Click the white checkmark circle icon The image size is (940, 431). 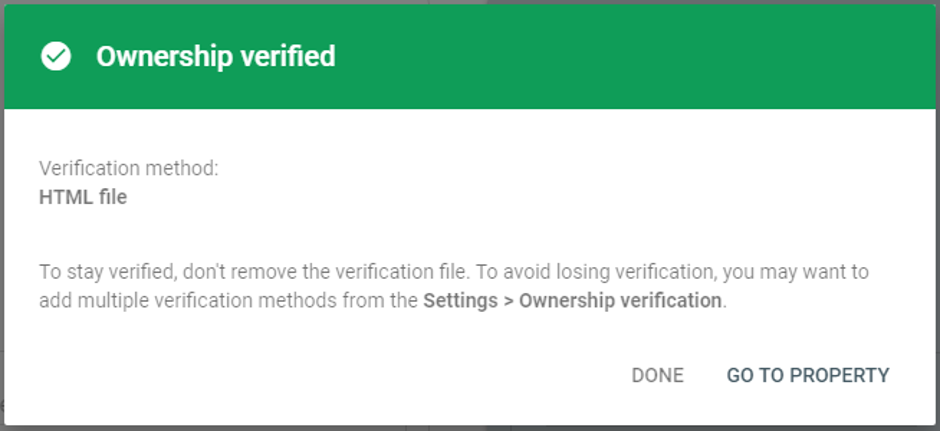point(56,56)
